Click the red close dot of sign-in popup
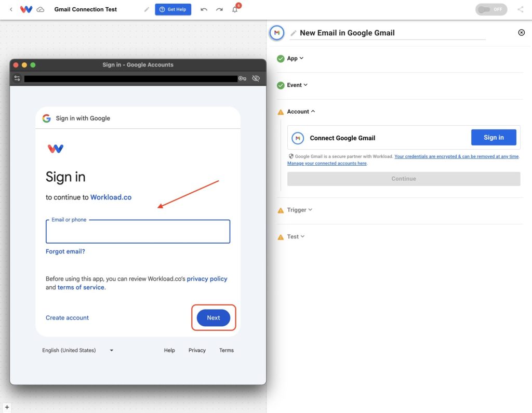 (x=16, y=65)
